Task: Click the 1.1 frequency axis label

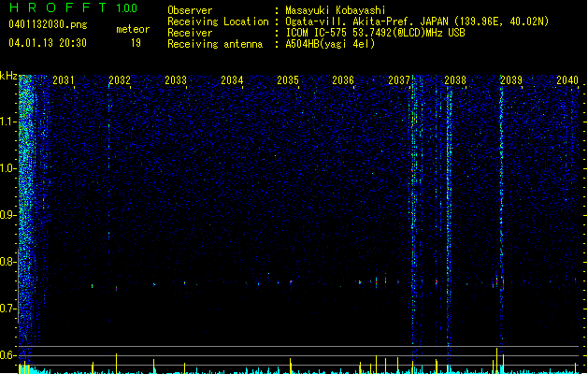Action: coord(8,122)
